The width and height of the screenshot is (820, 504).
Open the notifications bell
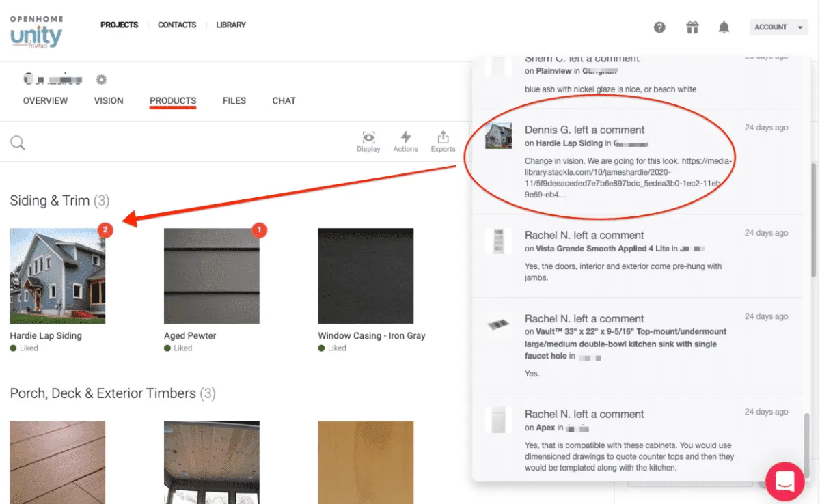[724, 27]
